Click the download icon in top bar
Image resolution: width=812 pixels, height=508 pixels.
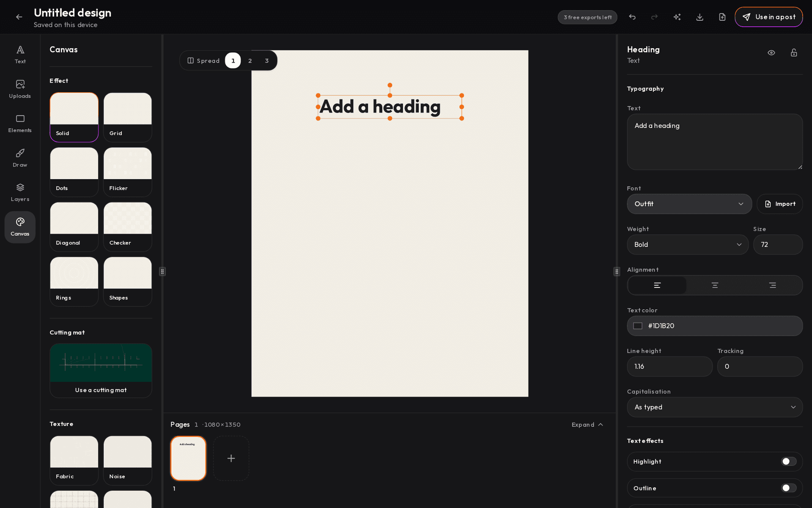[x=700, y=17]
